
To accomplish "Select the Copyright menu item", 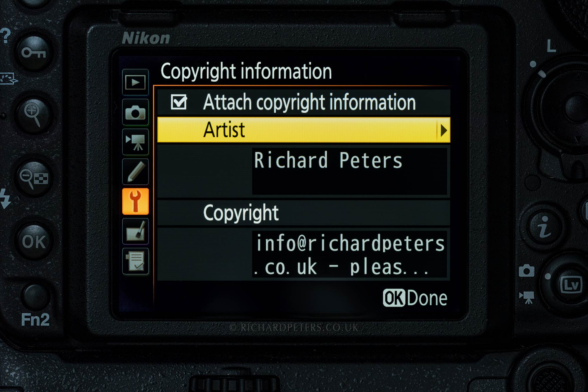I will tap(304, 213).
